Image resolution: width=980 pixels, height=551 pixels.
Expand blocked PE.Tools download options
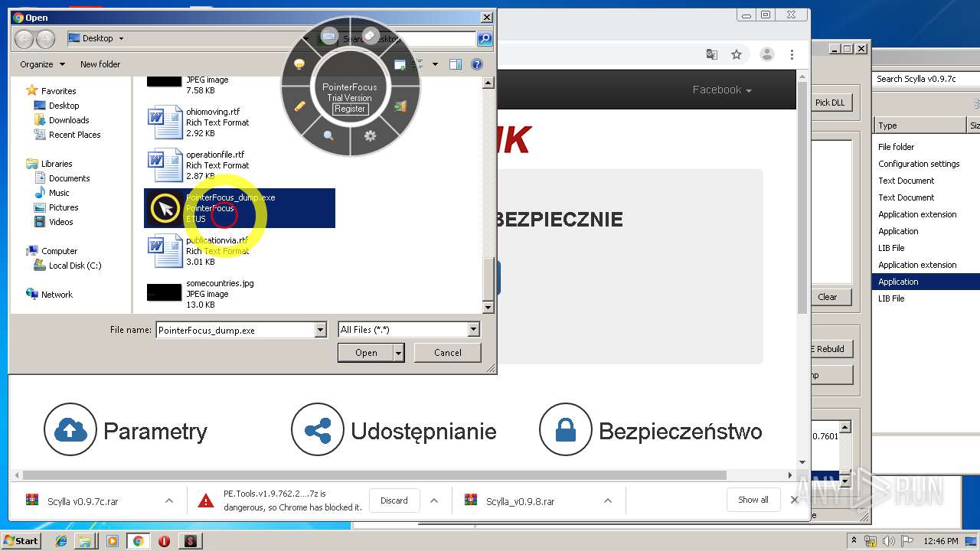click(x=434, y=501)
